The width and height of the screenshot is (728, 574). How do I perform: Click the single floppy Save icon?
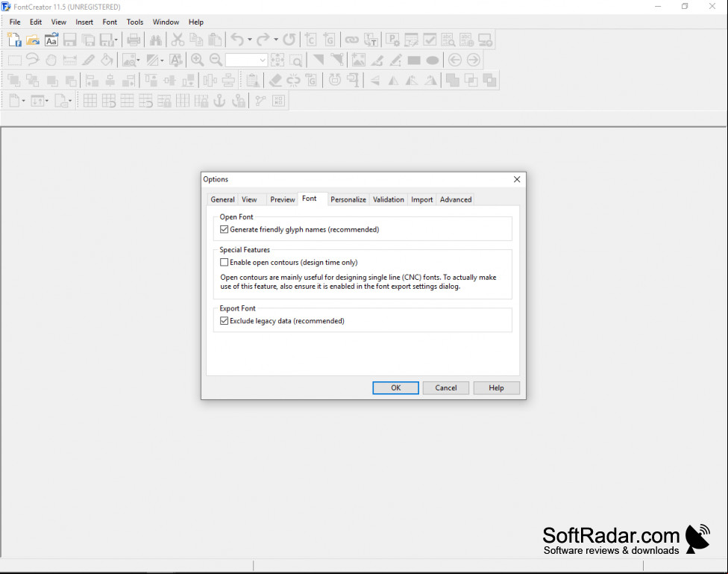tap(69, 40)
